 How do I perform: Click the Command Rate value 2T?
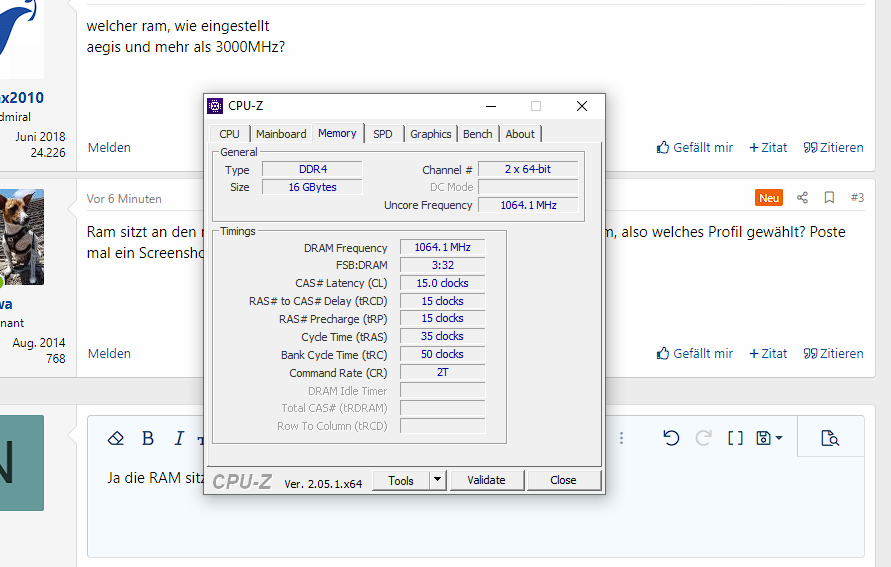(442, 372)
